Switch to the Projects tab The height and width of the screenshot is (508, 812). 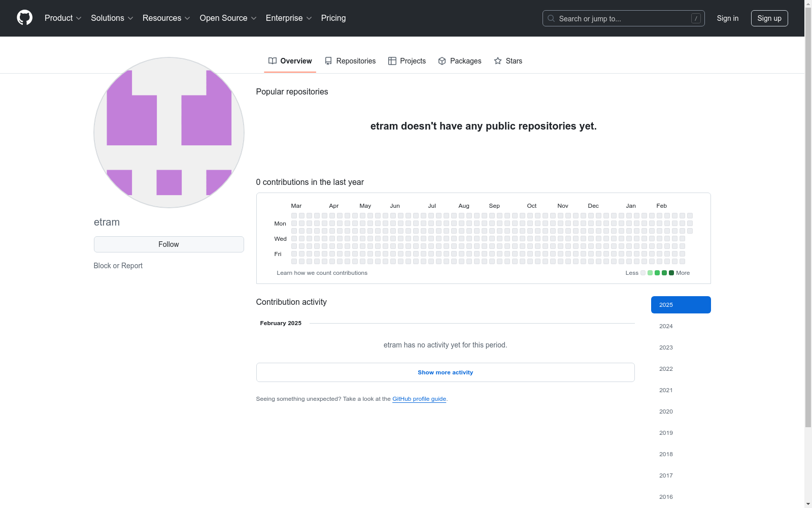(x=407, y=61)
